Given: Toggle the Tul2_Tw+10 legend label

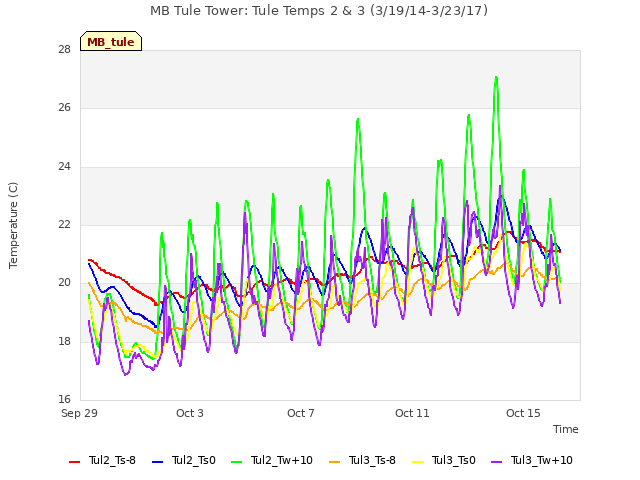Looking at the screenshot, I should point(282,460).
